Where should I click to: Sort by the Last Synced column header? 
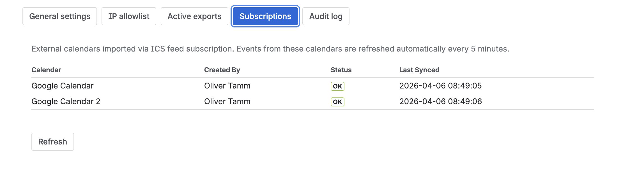(x=419, y=70)
